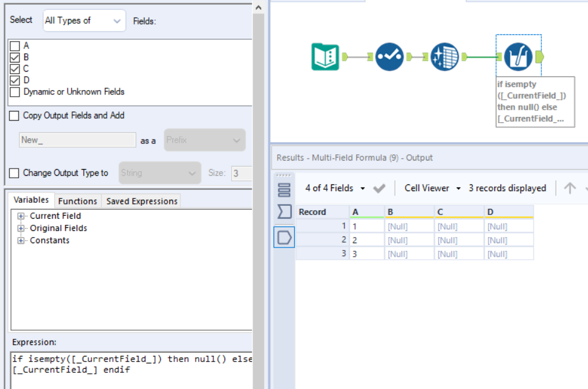Image resolution: width=588 pixels, height=389 pixels.
Task: Check field A checkbox
Action: 15,46
